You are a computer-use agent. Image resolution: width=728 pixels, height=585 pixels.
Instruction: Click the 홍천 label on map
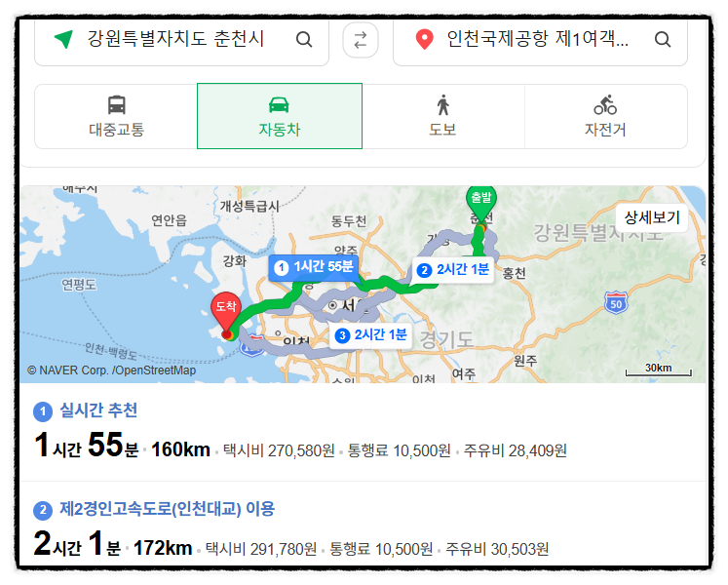tap(515, 273)
